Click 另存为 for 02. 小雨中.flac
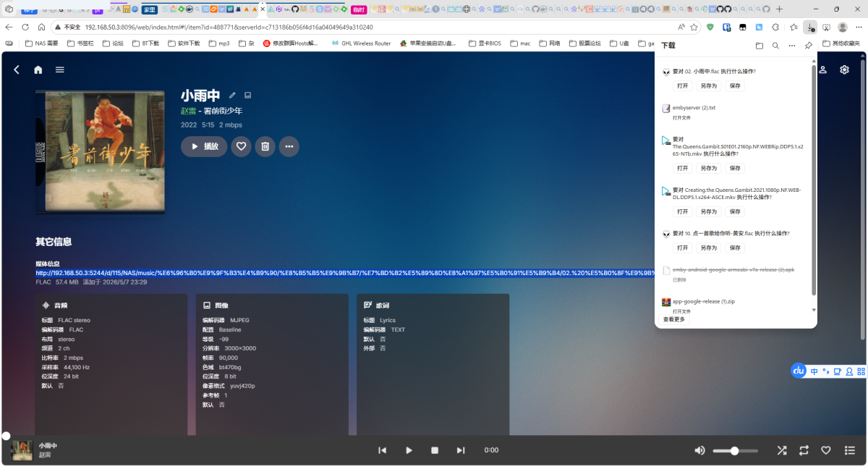Screen dimensions: 868x467 (709, 85)
